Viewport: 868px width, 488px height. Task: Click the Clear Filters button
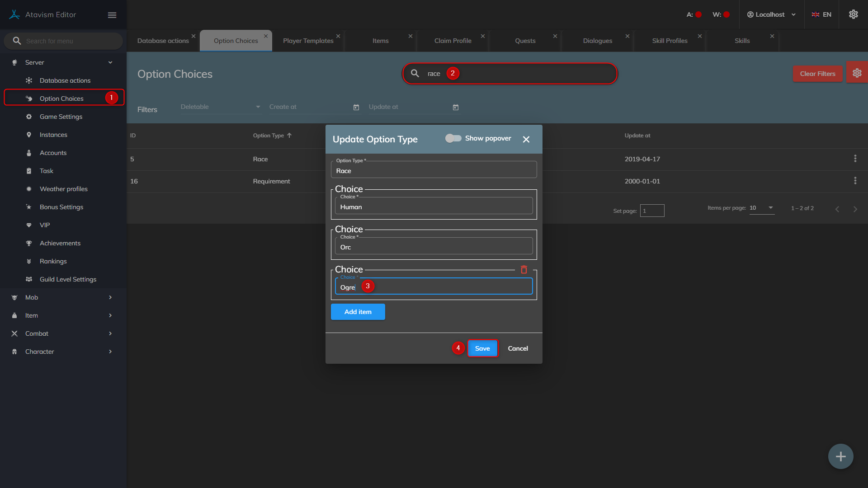(817, 74)
